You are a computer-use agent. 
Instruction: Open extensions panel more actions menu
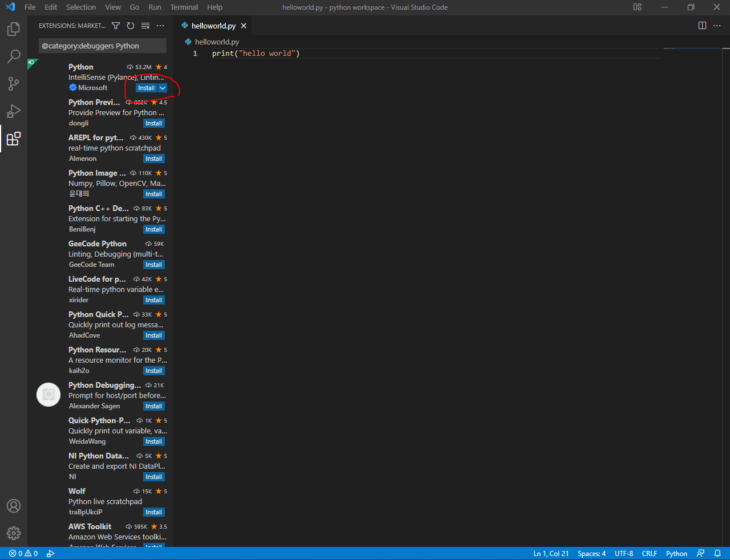click(160, 26)
